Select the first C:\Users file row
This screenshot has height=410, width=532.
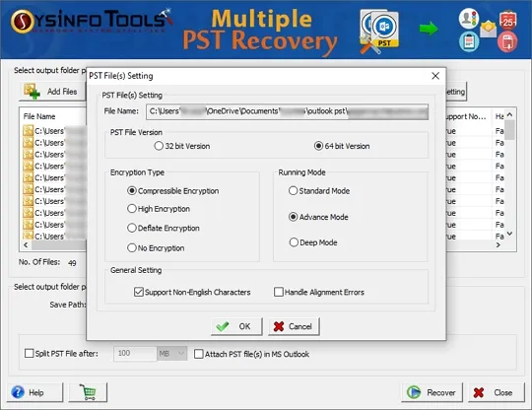(54, 131)
